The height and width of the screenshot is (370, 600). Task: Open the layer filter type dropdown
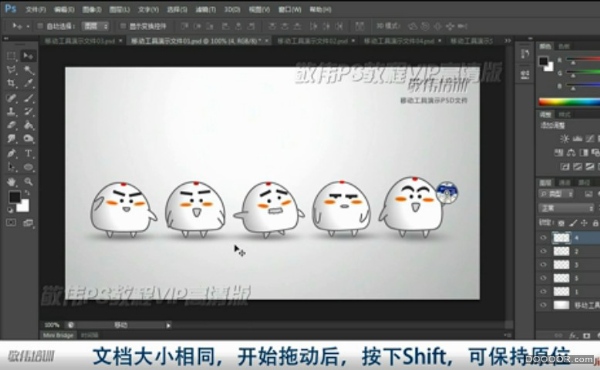pos(556,194)
